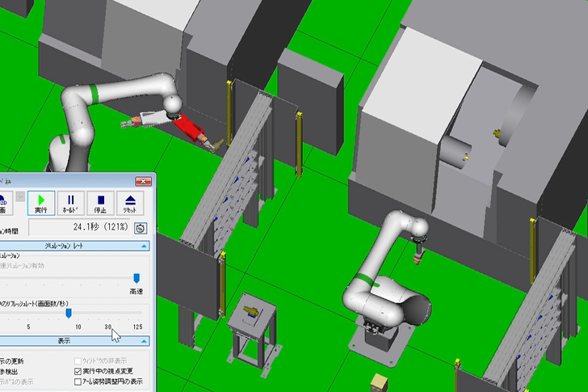Pause simulation with the ホールド hold button
This screenshot has width=588, height=392.
pyautogui.click(x=70, y=202)
